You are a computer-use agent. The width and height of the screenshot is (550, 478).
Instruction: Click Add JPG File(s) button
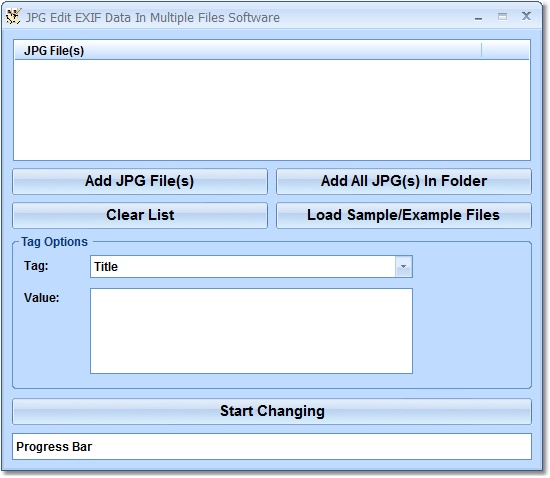(x=140, y=181)
